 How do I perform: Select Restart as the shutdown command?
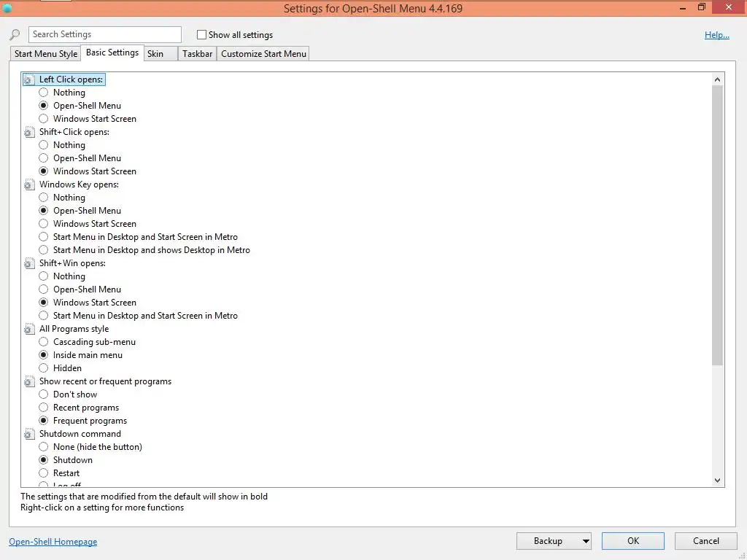[43, 472]
